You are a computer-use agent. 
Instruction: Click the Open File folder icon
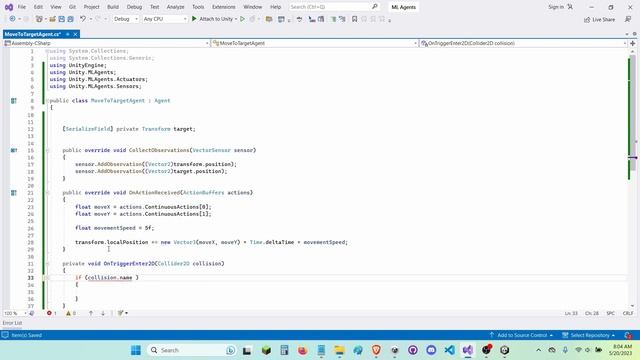click(52, 19)
